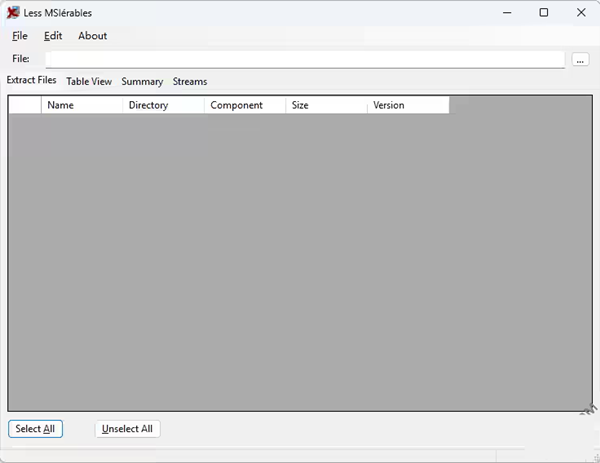This screenshot has height=463, width=600.
Task: Open the Edit menu
Action: pyautogui.click(x=53, y=36)
